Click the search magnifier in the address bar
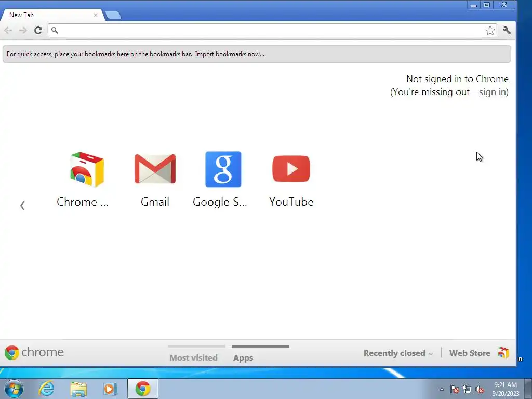 55,31
